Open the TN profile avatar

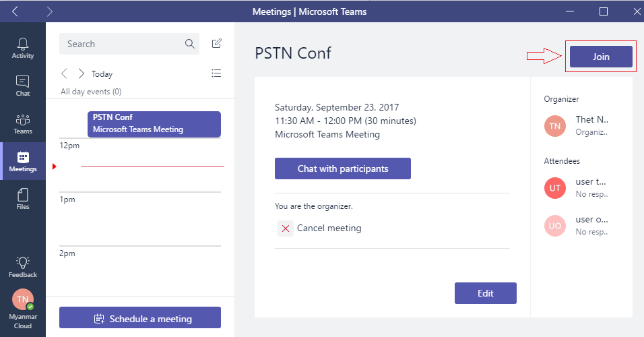pyautogui.click(x=23, y=300)
